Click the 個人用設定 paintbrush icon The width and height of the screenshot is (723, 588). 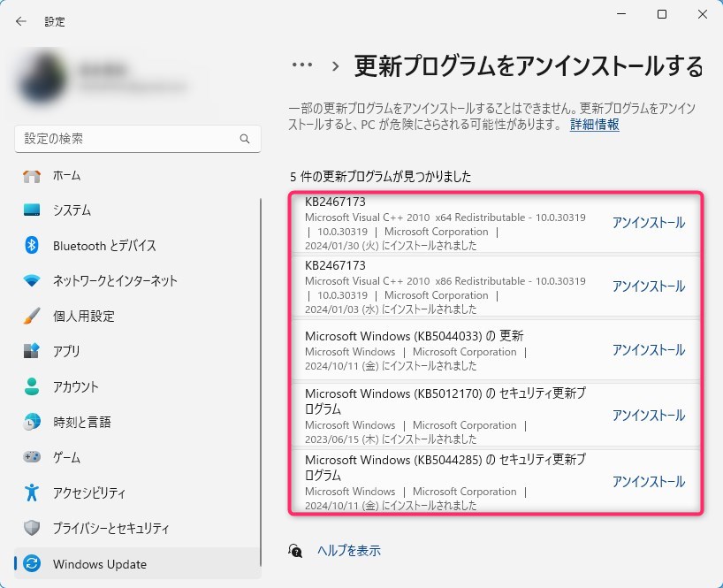pos(32,317)
